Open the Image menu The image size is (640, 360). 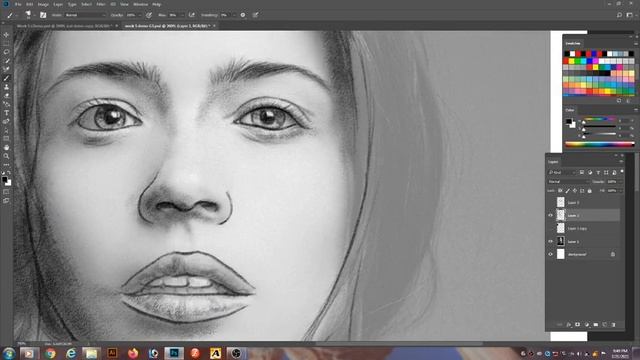(43, 4)
